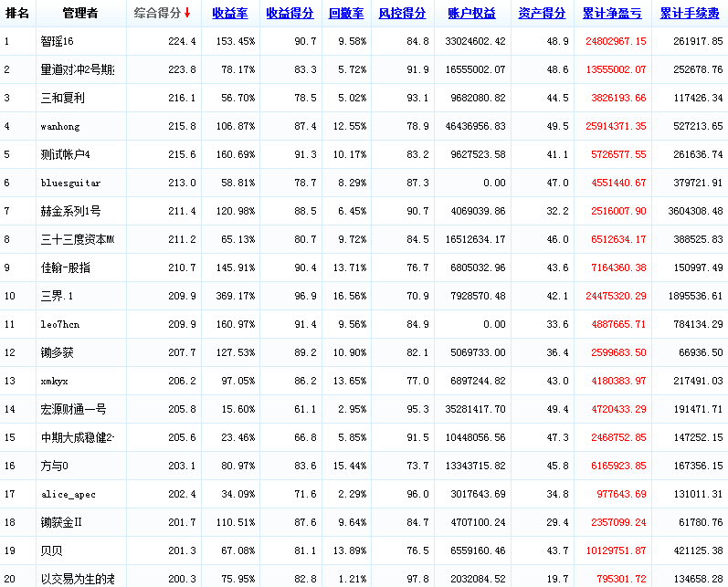This screenshot has height=587, width=728.
Task: Select manager 宏源财通一号 entry
Action: pyautogui.click(x=73, y=410)
